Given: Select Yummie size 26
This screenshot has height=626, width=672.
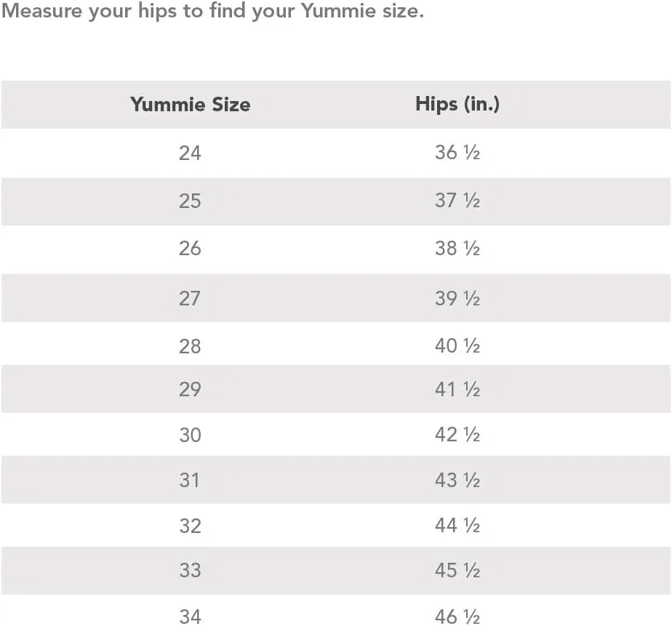Looking at the screenshot, I should [190, 249].
